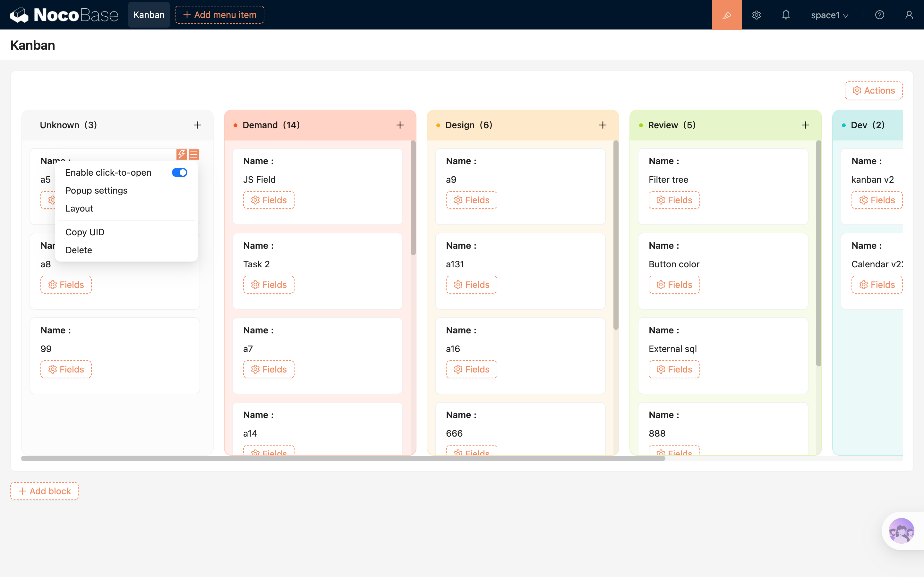Open the user profile icon
This screenshot has height=577, width=924.
(909, 15)
